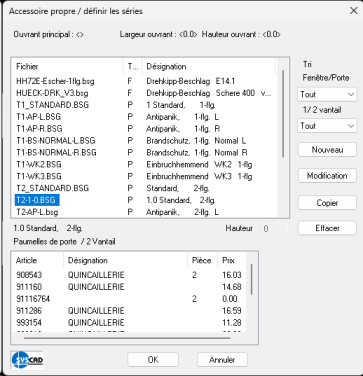
Task: Select article 908543
Action: click(x=29, y=275)
